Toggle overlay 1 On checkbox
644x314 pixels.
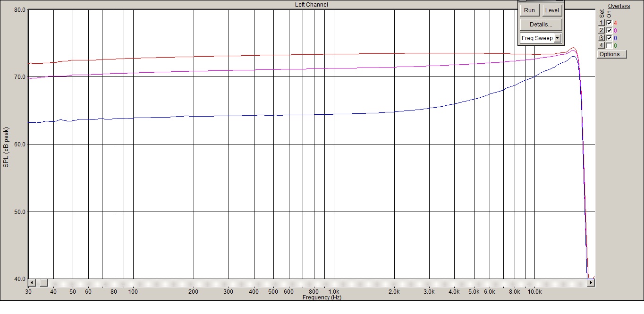click(609, 23)
